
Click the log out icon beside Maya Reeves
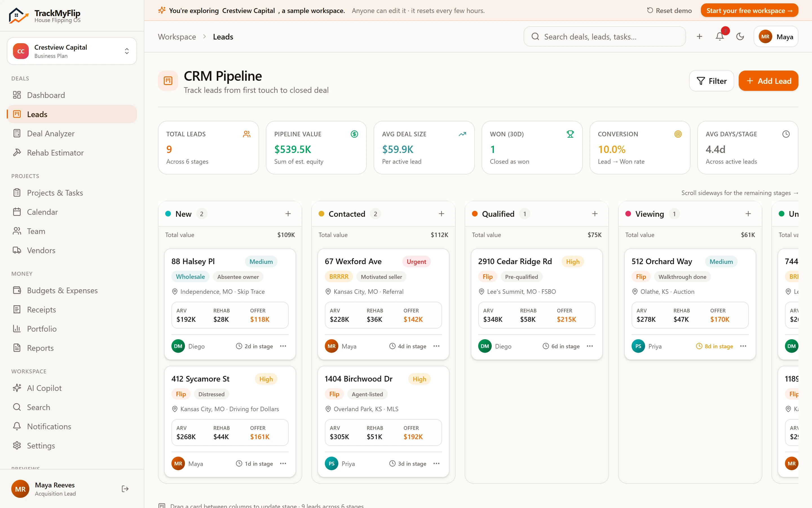pyautogui.click(x=125, y=489)
